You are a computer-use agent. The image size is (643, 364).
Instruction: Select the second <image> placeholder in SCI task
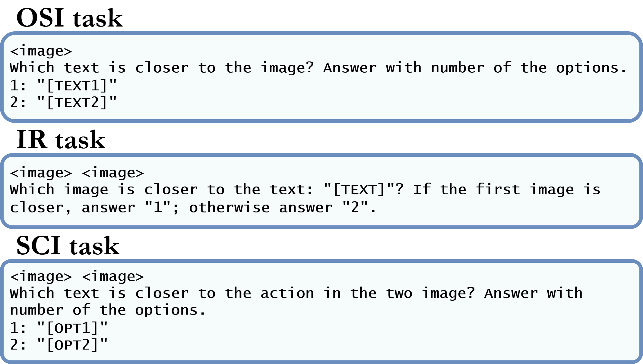coord(113,277)
